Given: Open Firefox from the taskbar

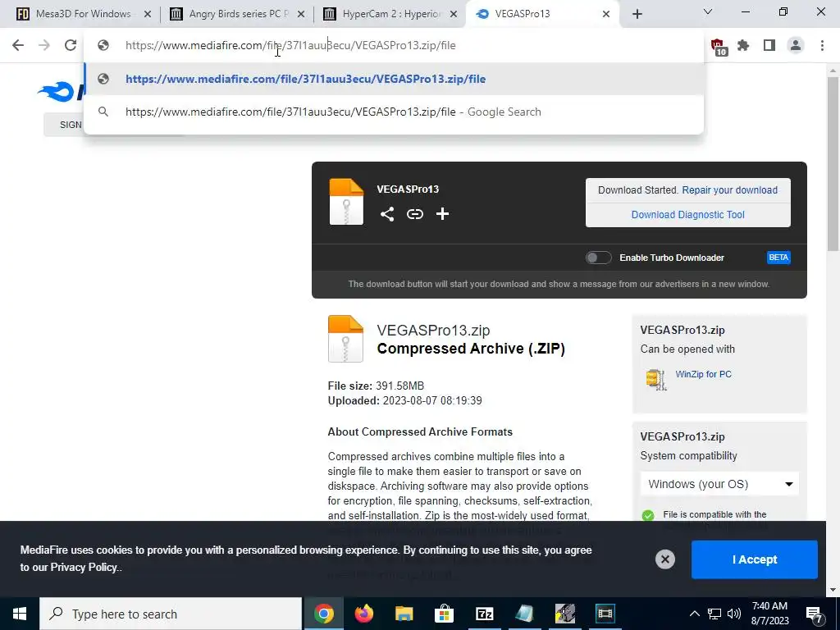Looking at the screenshot, I should click(x=363, y=614).
